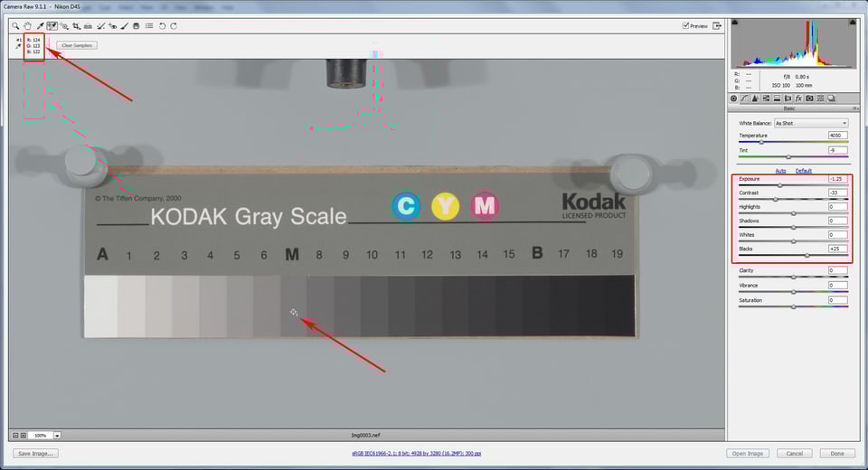Click the Contrast value field
Viewport: 868px width, 470px height.
[x=837, y=193]
